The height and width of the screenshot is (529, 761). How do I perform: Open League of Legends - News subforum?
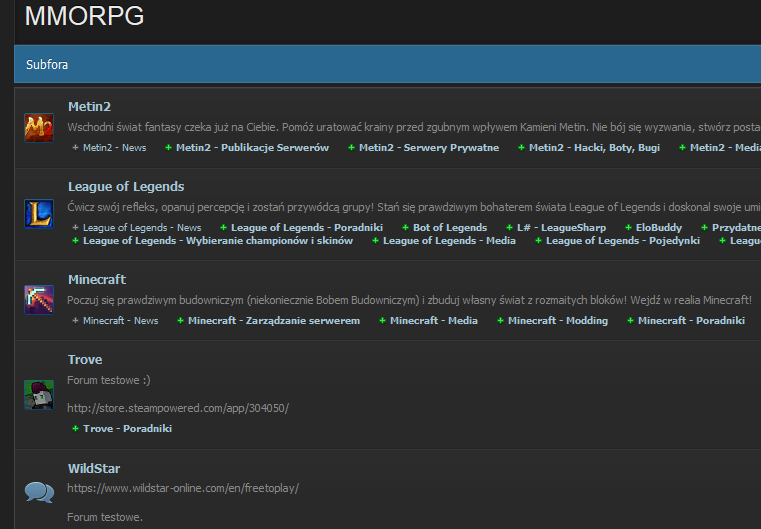click(142, 228)
